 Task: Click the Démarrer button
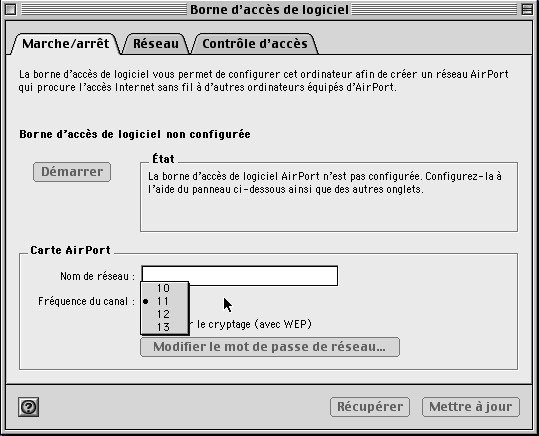point(72,172)
